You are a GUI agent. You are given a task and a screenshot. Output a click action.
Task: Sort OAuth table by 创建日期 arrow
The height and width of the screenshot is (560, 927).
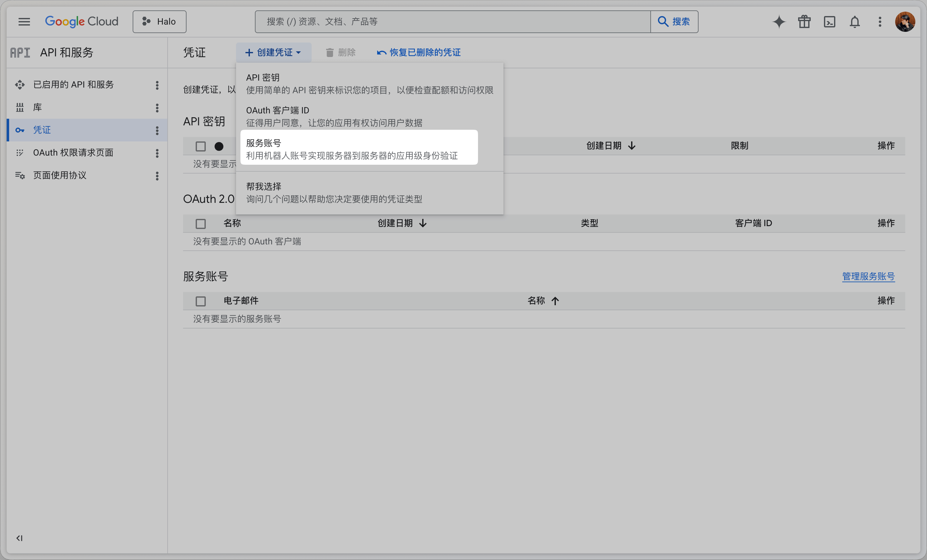(423, 223)
